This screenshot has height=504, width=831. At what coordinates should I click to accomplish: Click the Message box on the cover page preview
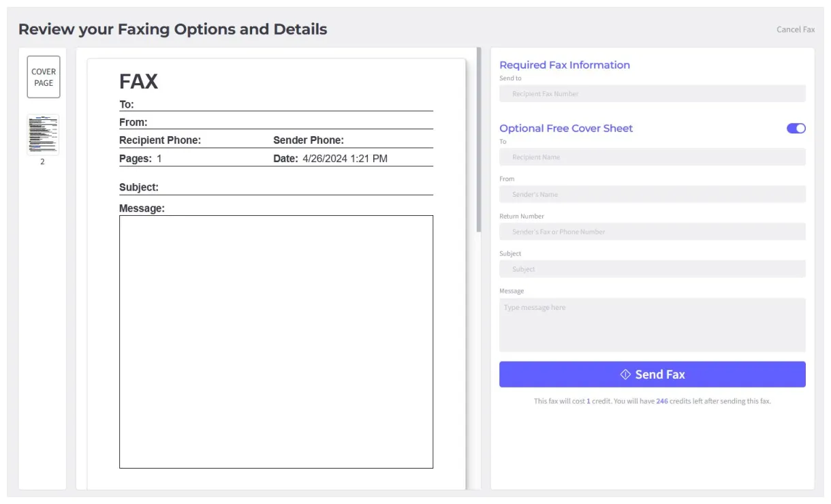(x=276, y=341)
